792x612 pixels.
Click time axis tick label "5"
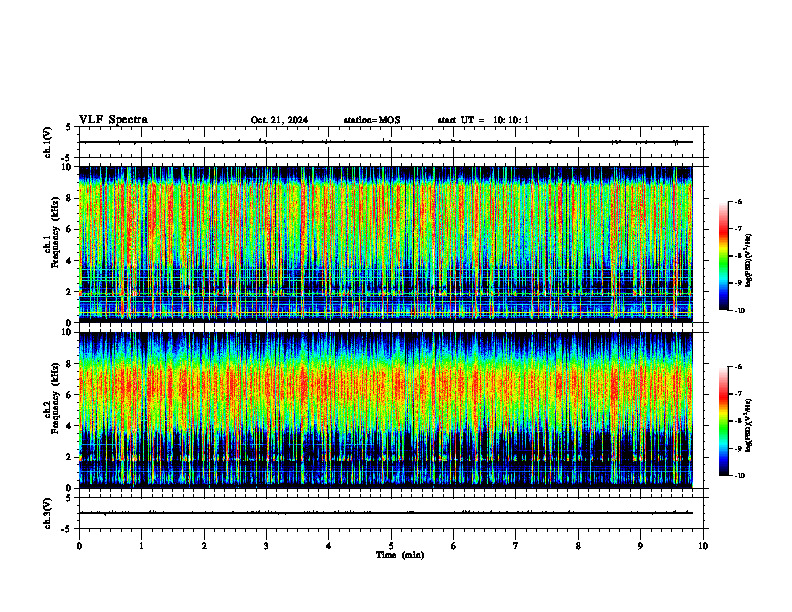click(x=391, y=546)
